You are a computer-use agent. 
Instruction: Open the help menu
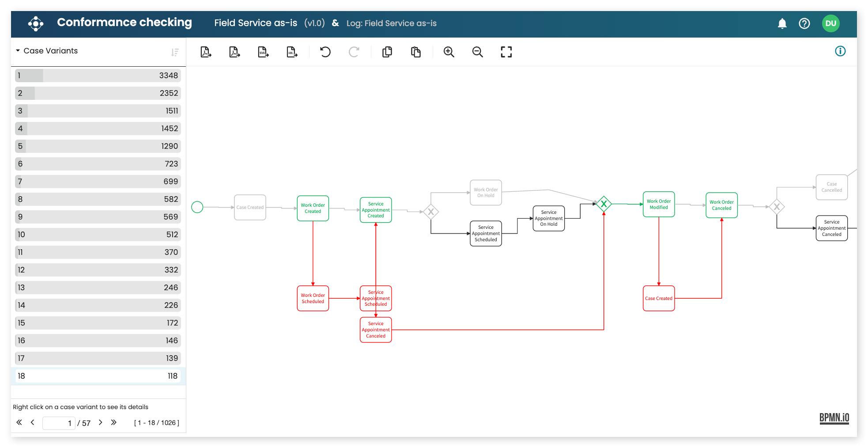[804, 23]
